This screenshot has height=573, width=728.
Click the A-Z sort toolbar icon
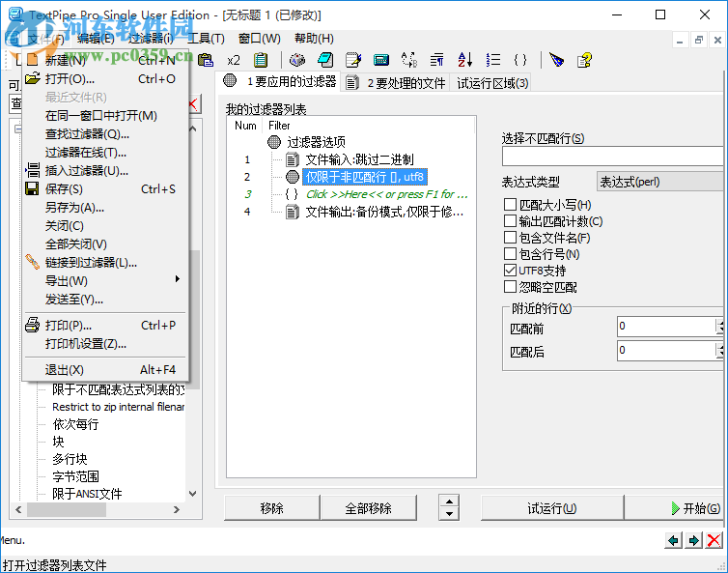(464, 60)
